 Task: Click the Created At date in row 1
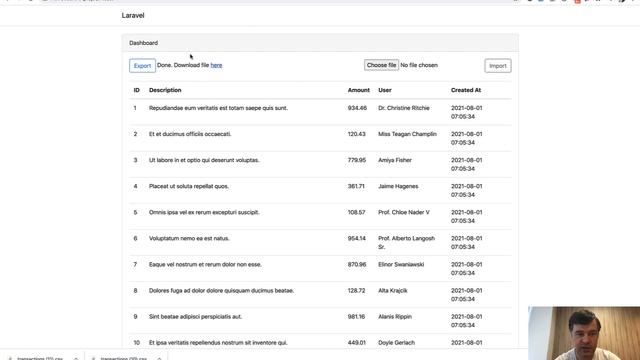467,112
